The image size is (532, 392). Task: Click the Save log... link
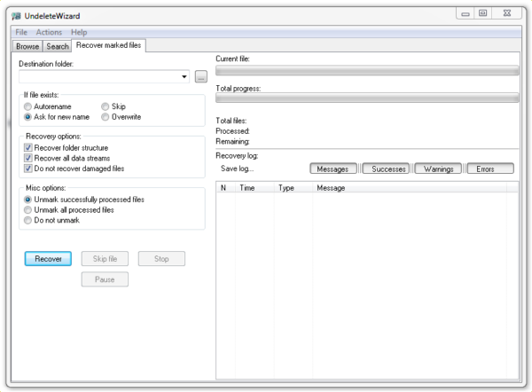point(237,169)
